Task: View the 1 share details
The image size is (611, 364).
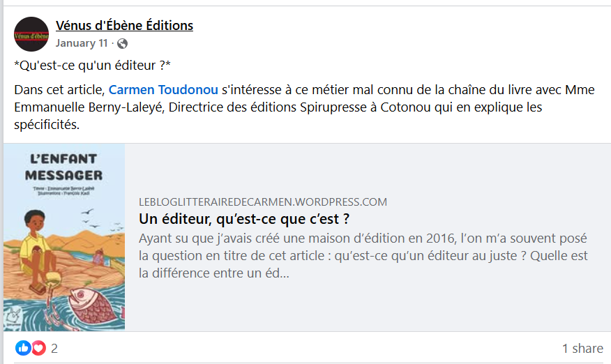Action: click(x=582, y=348)
